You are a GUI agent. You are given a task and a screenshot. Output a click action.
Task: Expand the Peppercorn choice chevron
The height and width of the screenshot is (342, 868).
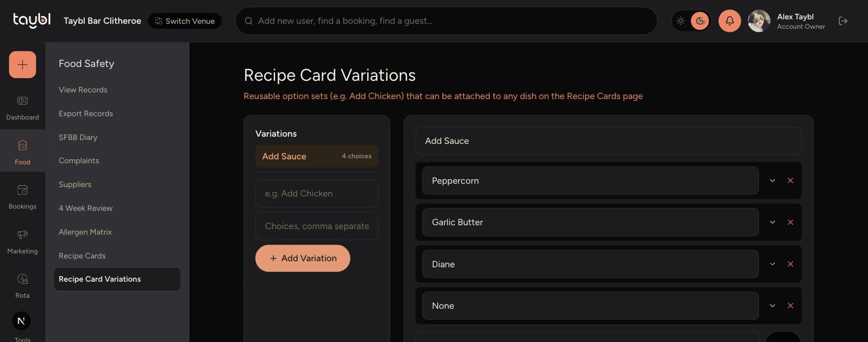coord(772,180)
